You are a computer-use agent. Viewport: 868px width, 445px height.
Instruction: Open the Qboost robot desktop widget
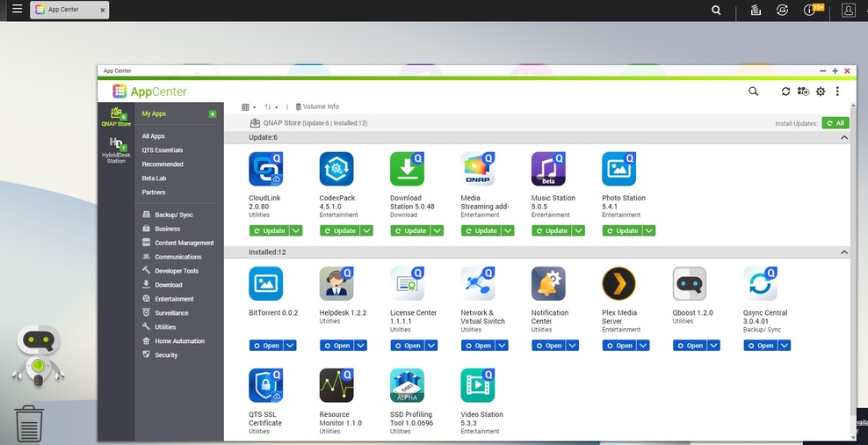point(38,354)
